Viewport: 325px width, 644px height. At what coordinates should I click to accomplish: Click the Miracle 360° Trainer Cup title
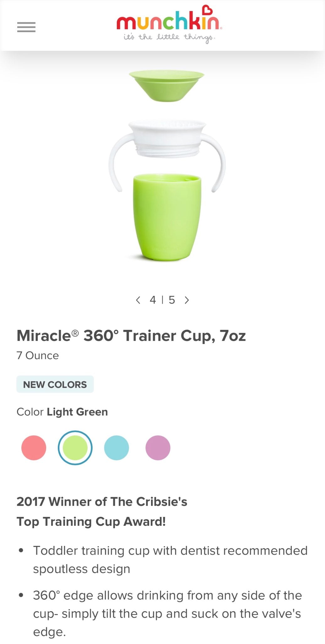pyautogui.click(x=131, y=336)
